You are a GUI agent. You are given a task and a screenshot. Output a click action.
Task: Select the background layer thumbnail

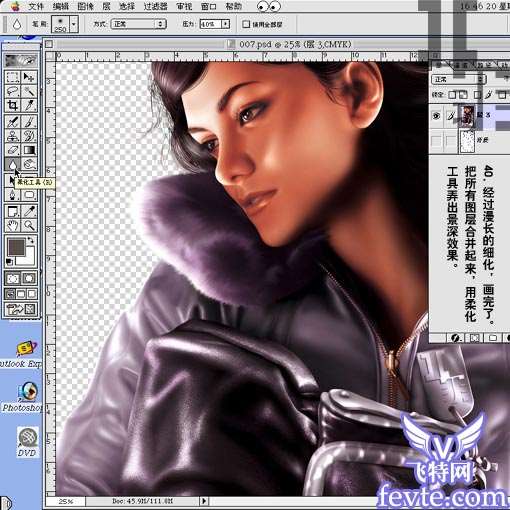467,140
